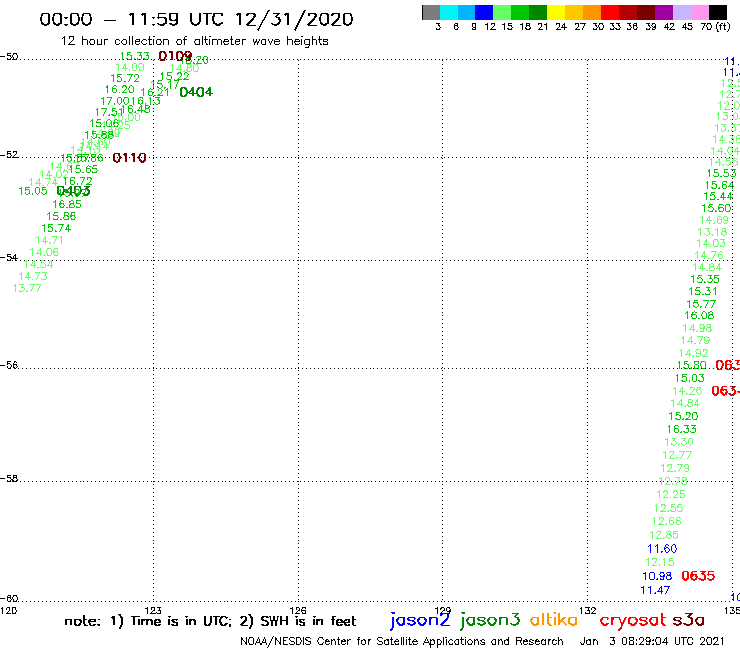Click the blue wave height value '10.98'

pos(657,576)
